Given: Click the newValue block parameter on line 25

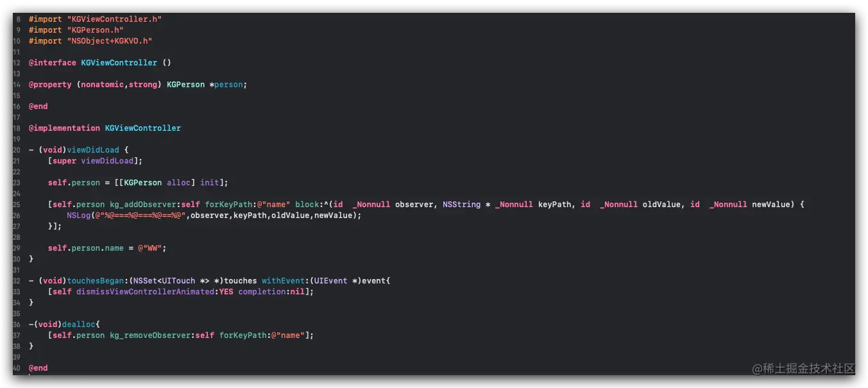Looking at the screenshot, I should point(770,205).
